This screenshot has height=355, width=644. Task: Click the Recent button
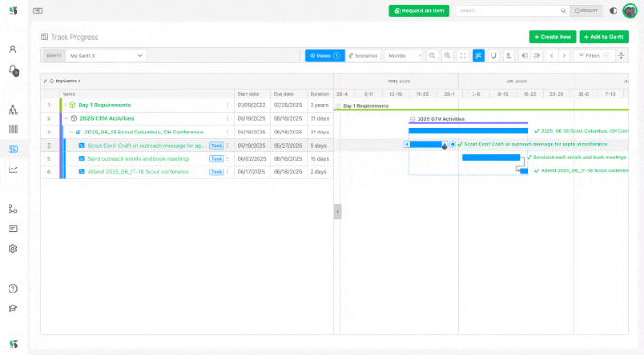(586, 10)
